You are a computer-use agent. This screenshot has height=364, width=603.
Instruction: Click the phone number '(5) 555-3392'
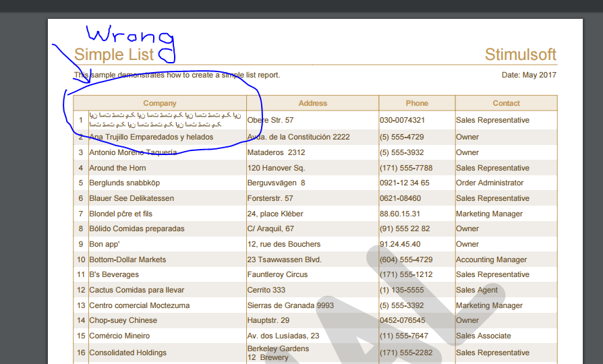point(401,305)
